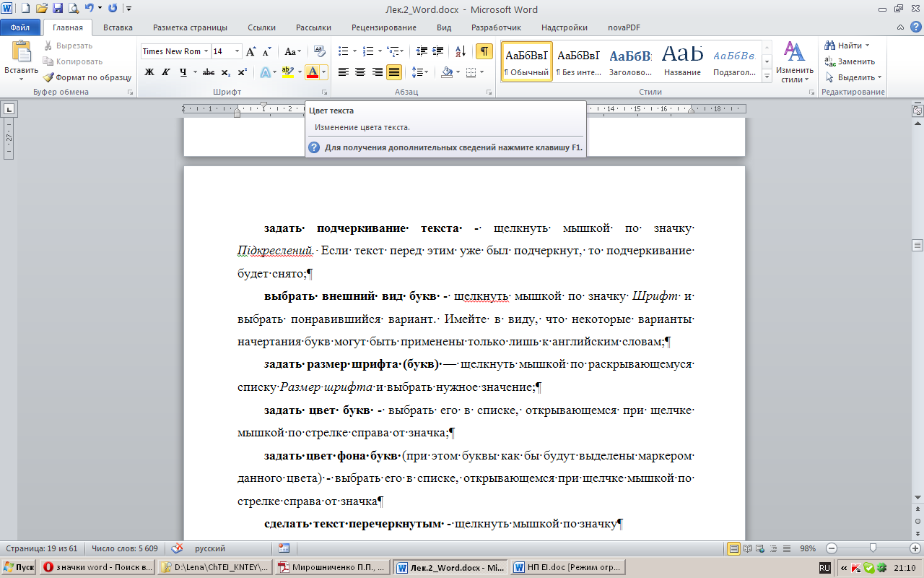
Task: Apply subscript formatting
Action: pyautogui.click(x=226, y=72)
